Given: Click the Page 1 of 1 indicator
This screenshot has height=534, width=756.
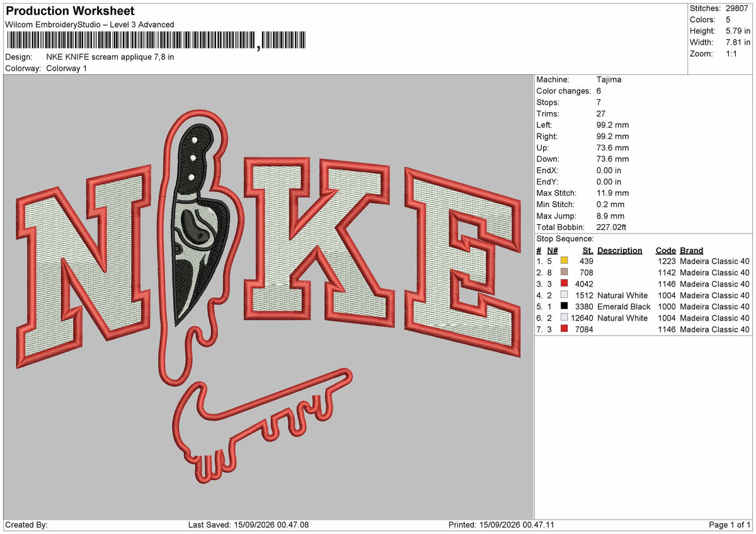Looking at the screenshot, I should point(730,525).
